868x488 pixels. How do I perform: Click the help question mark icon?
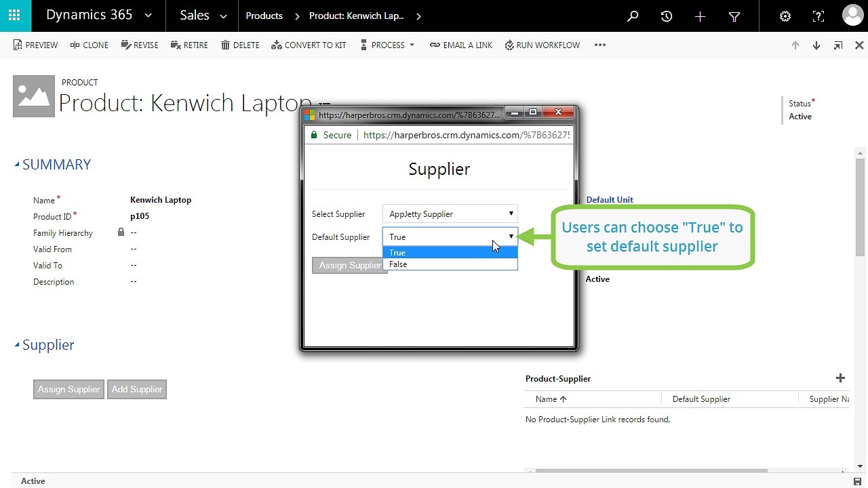[x=818, y=16]
